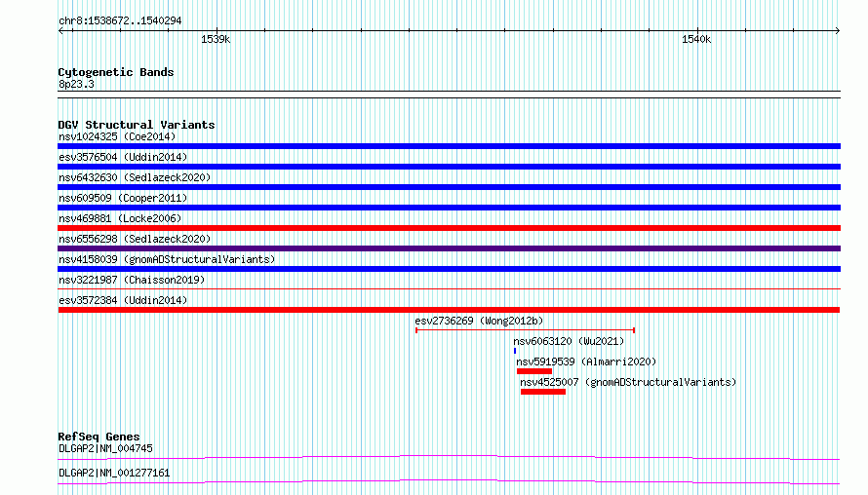Click the blue bar under esv3576504

(449, 167)
